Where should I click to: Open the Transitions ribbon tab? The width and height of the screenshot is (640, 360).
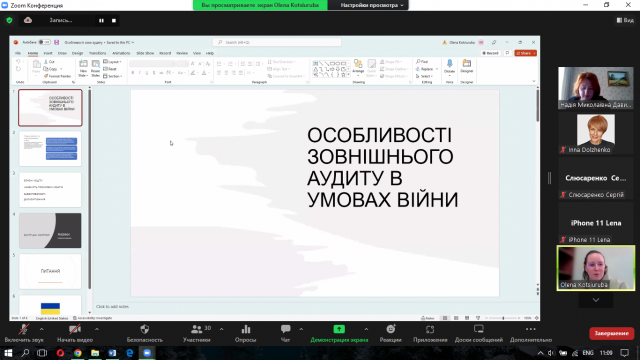tap(97, 53)
